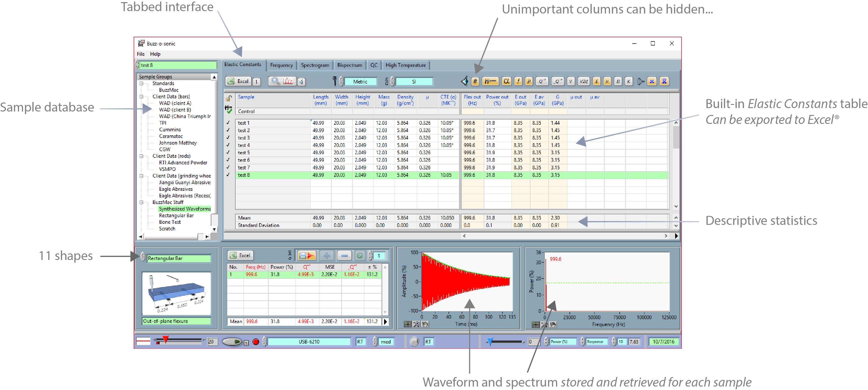The image size is (868, 390).
Task: Switch to the Frequency tab
Action: pyautogui.click(x=281, y=65)
